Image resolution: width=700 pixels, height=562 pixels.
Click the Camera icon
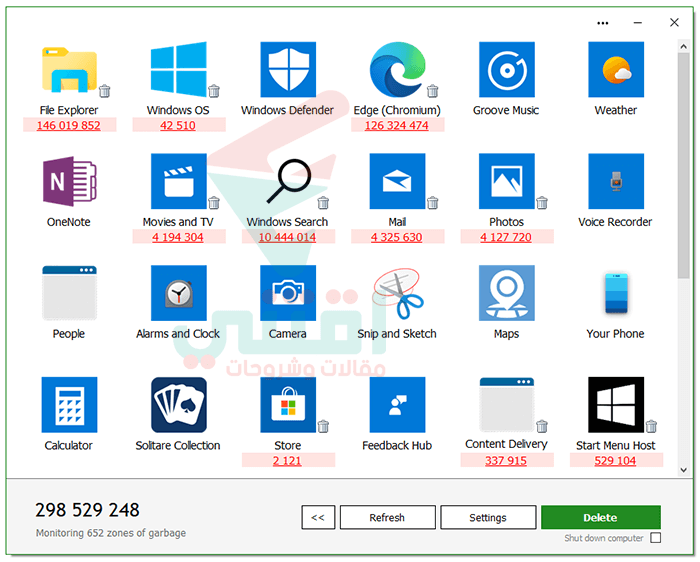click(288, 293)
